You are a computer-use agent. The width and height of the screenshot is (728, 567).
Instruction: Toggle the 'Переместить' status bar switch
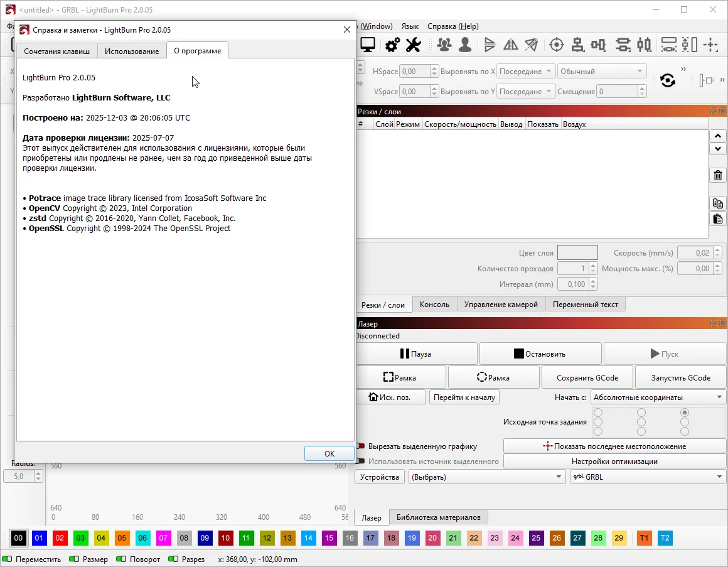pyautogui.click(x=8, y=559)
